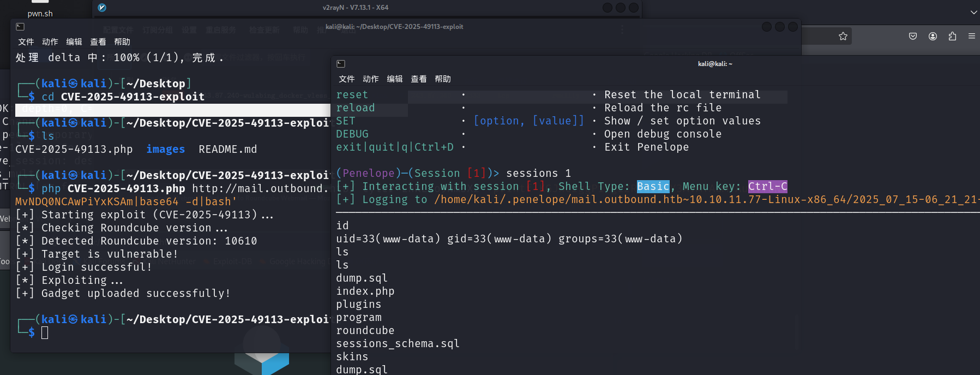This screenshot has height=375, width=980.
Task: Open the Save to Pocket icon in Firefox
Action: point(913,36)
